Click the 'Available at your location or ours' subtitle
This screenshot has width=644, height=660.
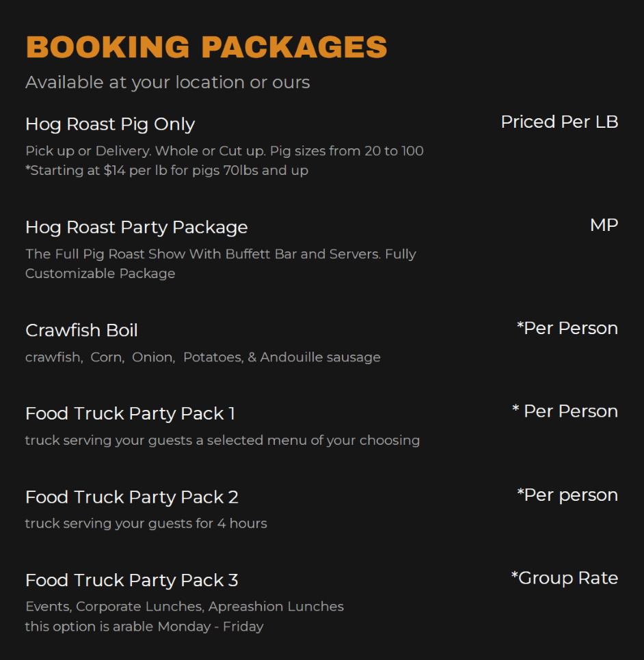click(x=167, y=83)
